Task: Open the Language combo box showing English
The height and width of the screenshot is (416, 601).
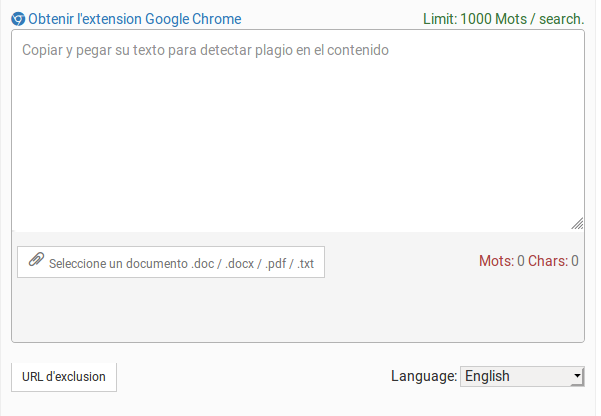Action: [522, 376]
